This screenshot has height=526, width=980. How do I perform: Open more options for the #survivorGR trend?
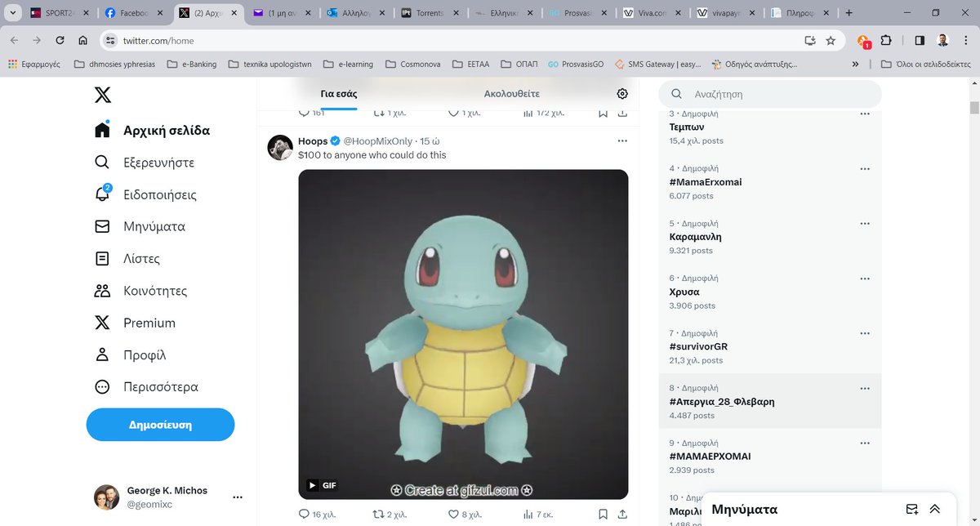(x=865, y=333)
